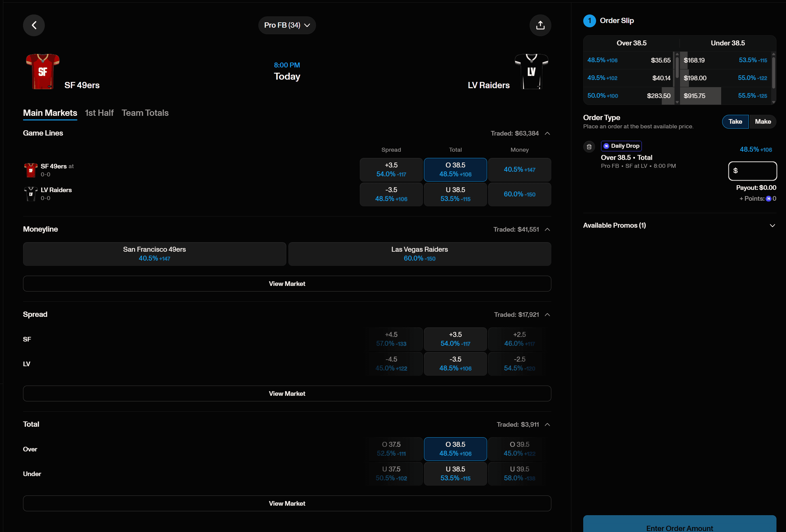This screenshot has height=532, width=786.
Task: Click Traded: $63,384 text
Action: (514, 134)
